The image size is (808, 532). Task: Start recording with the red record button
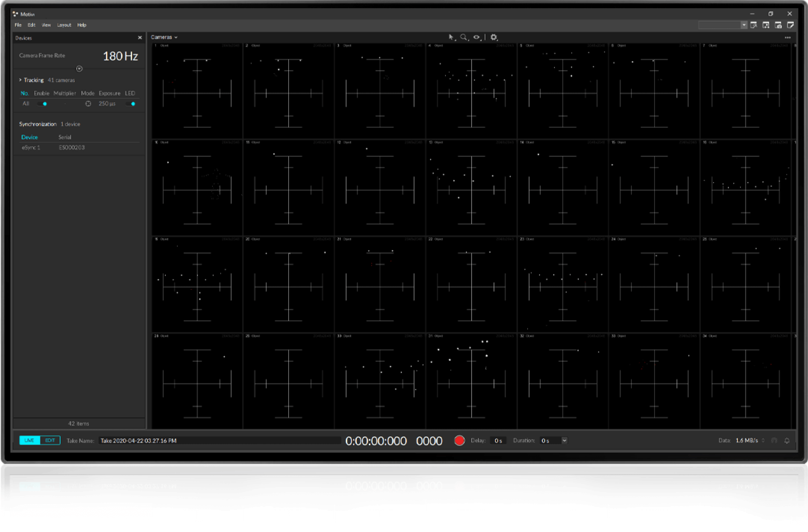[x=459, y=441]
